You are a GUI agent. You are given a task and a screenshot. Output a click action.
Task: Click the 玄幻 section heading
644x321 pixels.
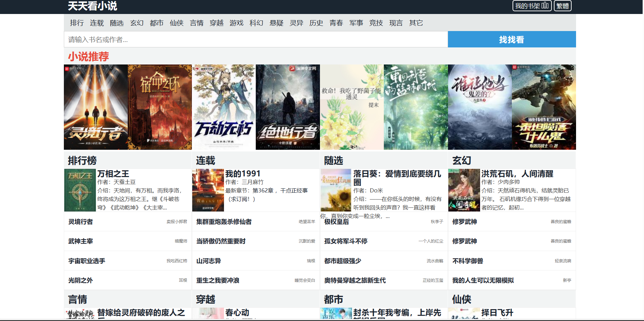[462, 160]
